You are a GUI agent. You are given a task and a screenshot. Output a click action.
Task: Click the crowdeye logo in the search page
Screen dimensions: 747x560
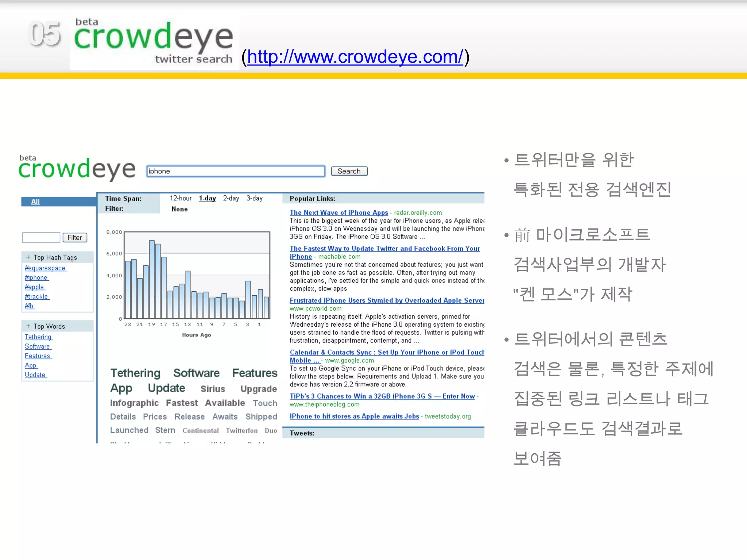click(77, 169)
